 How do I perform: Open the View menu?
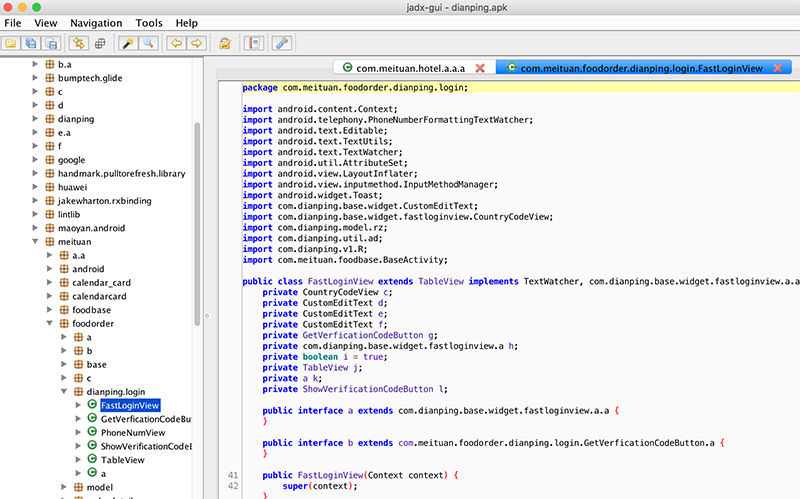pos(46,23)
